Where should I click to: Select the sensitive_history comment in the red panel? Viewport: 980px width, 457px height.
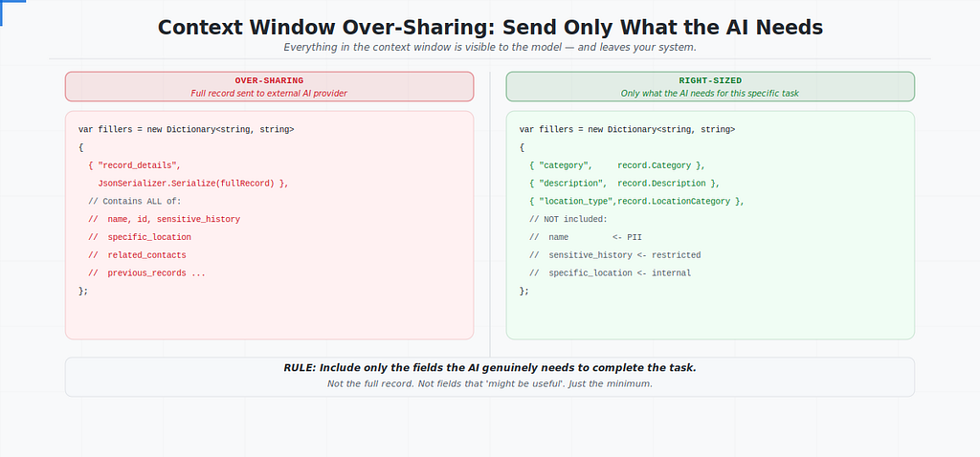click(x=165, y=219)
